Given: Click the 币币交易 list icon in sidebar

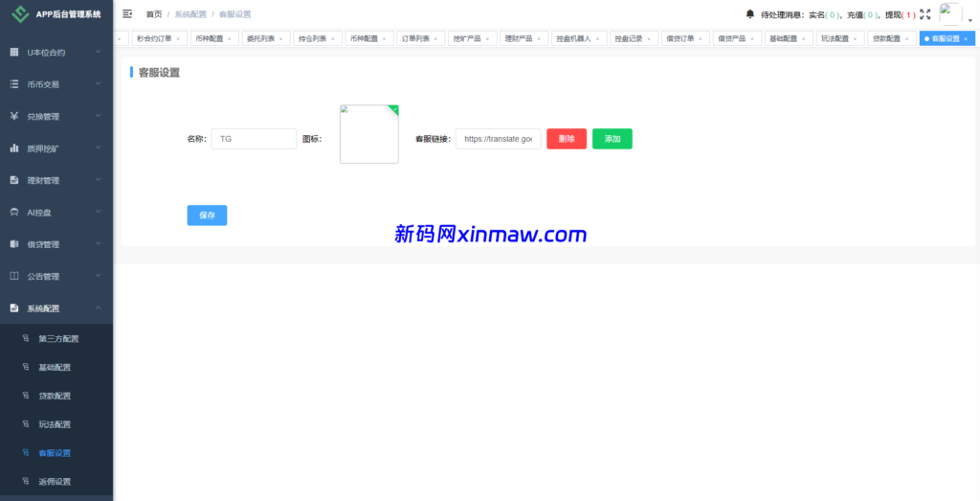Looking at the screenshot, I should click(13, 83).
